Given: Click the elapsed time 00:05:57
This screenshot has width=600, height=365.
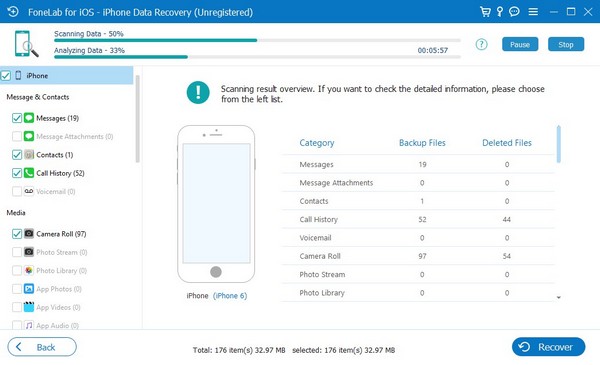Looking at the screenshot, I should 432,51.
